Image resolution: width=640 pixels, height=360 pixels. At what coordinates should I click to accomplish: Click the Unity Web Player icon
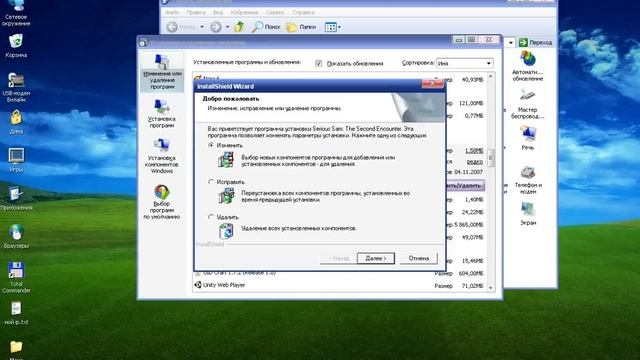[x=198, y=285]
